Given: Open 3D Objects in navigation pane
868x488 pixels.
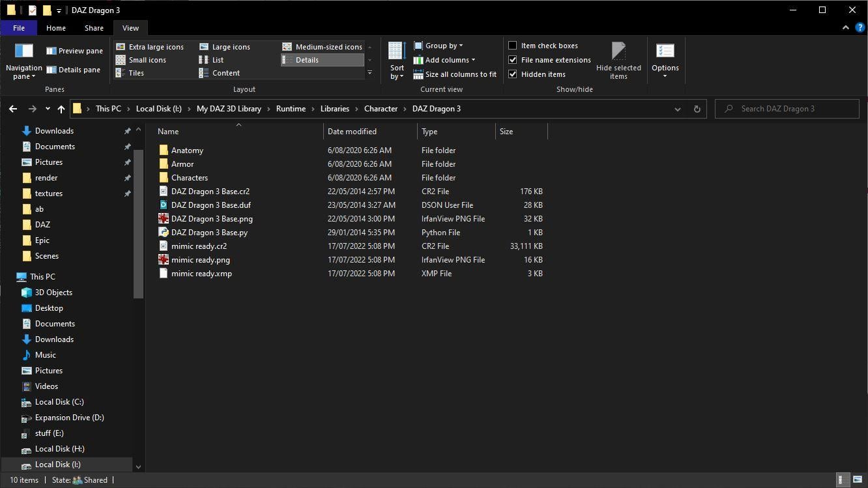Looking at the screenshot, I should pyautogui.click(x=53, y=293).
